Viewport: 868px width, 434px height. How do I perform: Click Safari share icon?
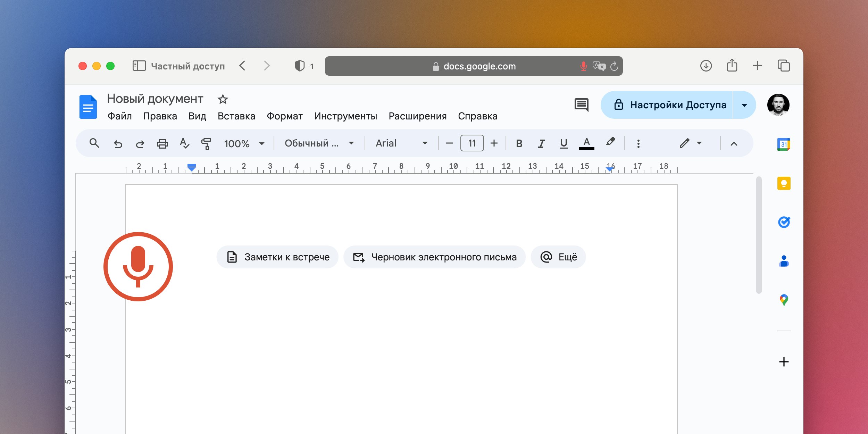tap(732, 65)
